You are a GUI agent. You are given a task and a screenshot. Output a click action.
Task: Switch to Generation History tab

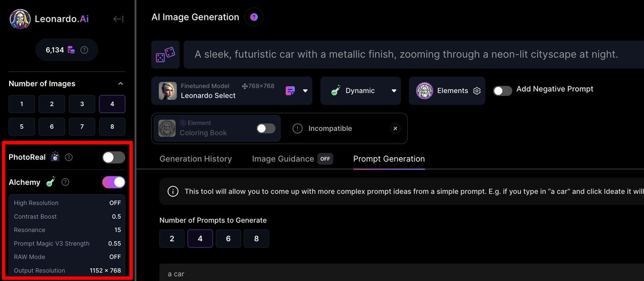click(x=195, y=159)
